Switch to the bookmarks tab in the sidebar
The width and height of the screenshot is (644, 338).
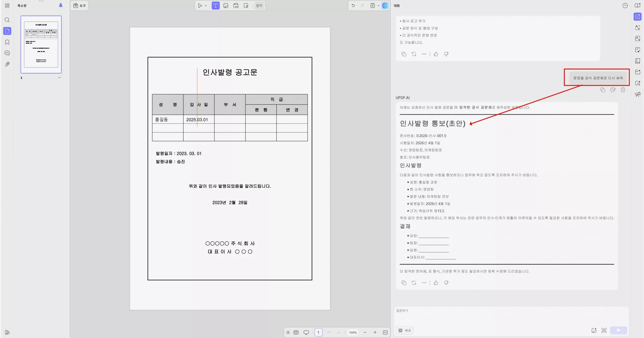tap(7, 42)
